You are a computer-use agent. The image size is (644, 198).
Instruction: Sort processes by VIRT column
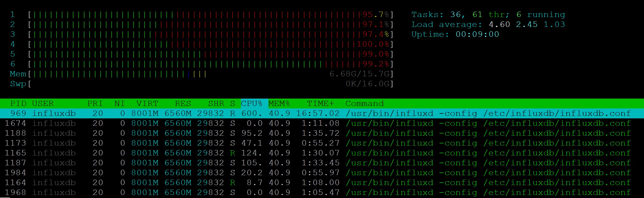pos(147,104)
